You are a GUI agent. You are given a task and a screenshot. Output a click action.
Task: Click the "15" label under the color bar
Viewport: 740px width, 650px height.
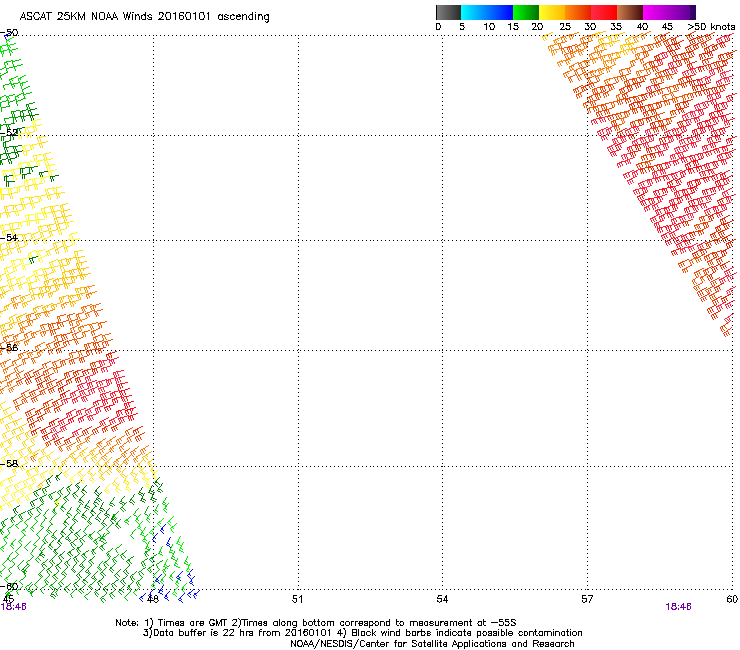[x=513, y=27]
